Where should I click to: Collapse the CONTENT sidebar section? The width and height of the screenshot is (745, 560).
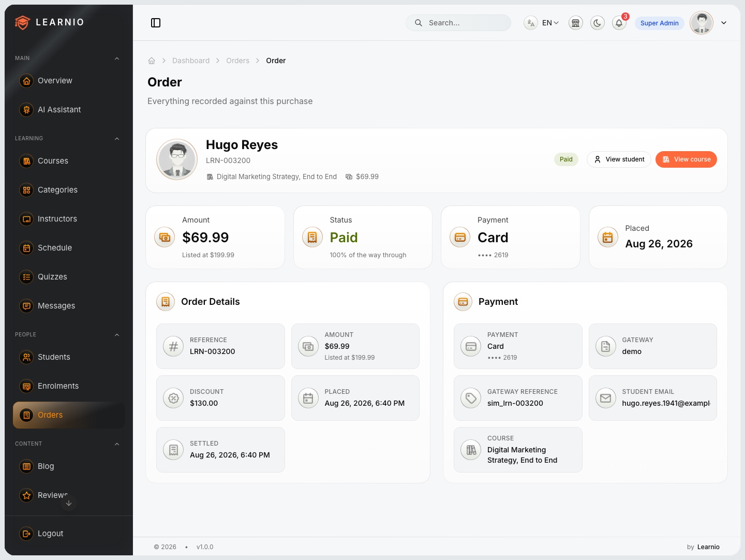point(117,444)
